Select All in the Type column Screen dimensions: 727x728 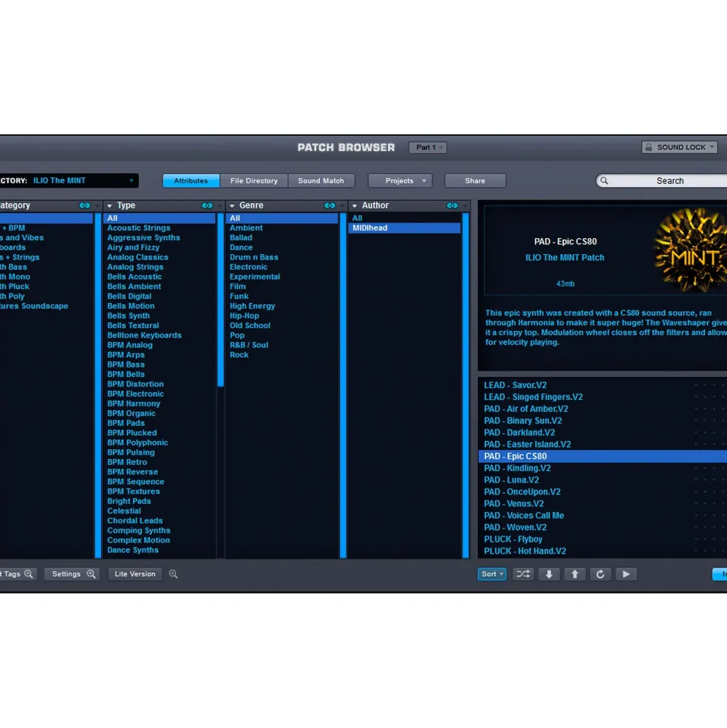pyautogui.click(x=160, y=218)
